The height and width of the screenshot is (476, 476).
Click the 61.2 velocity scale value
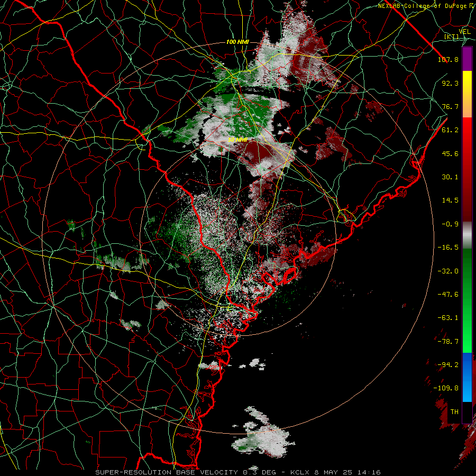[450, 130]
